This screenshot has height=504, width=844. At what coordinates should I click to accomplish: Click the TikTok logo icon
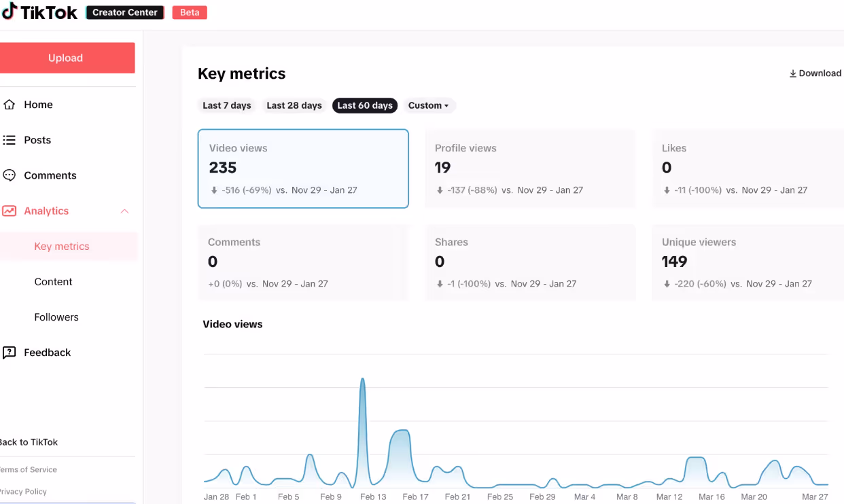(9, 12)
